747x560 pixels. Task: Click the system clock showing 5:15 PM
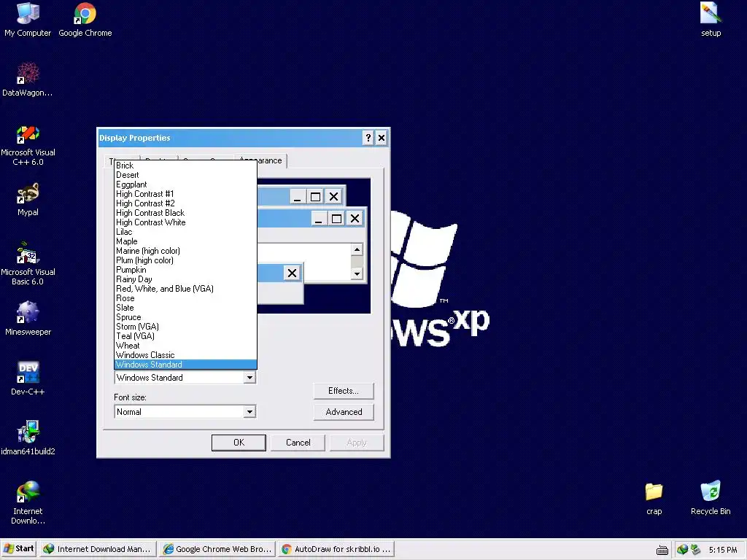pyautogui.click(x=723, y=550)
